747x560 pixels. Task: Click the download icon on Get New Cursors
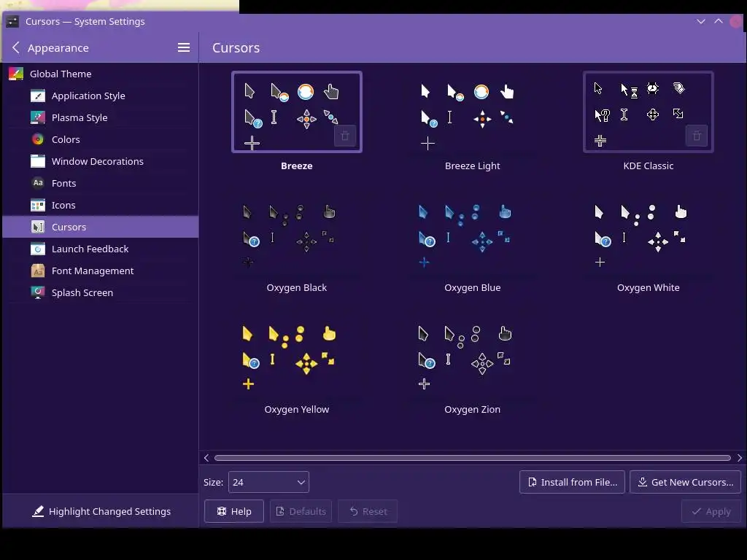[643, 483]
